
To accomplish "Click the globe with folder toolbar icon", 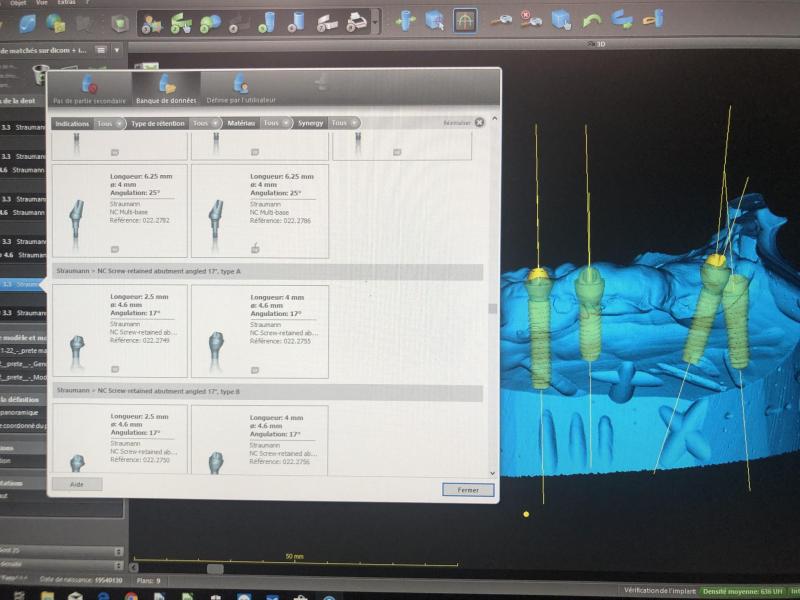I will [55, 23].
